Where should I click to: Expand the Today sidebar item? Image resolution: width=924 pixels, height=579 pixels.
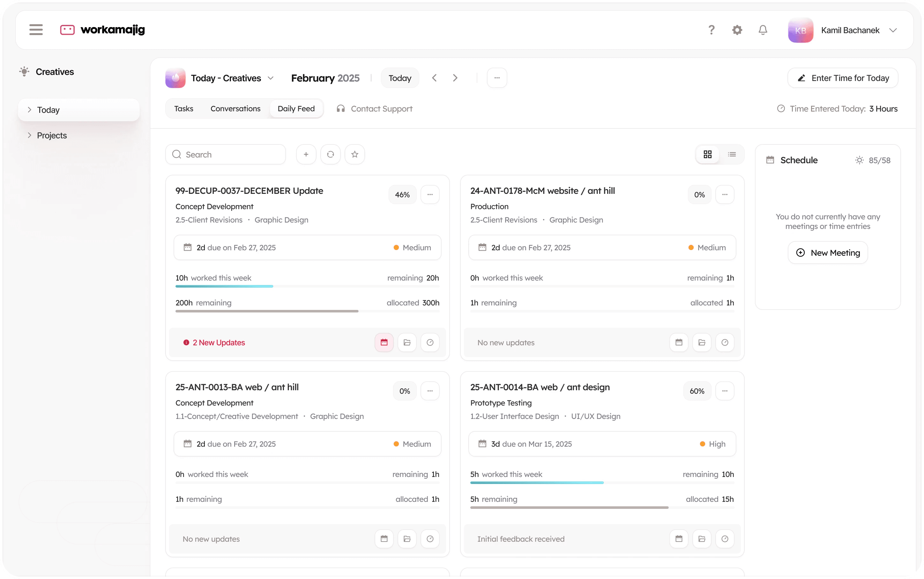point(78,110)
